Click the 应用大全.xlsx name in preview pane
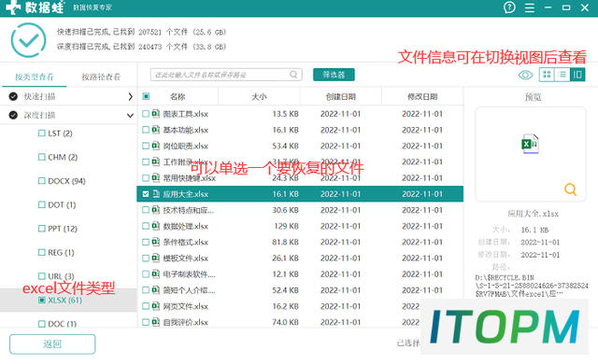 pos(533,214)
